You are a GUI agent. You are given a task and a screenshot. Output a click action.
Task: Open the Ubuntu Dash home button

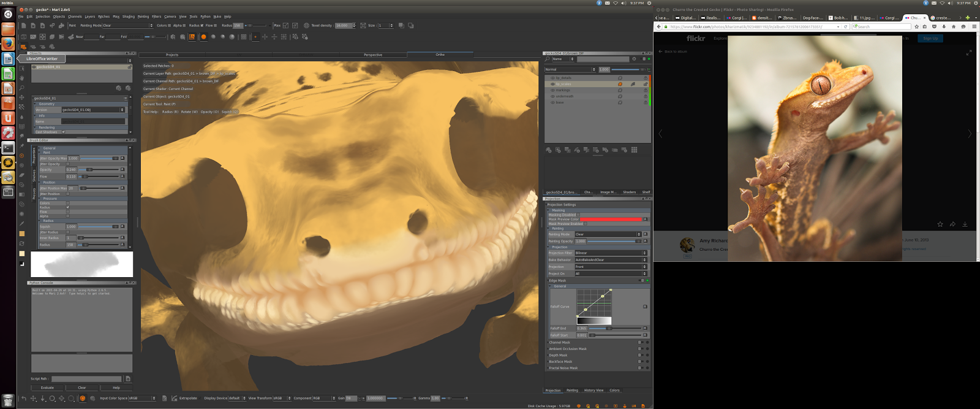coord(8,14)
